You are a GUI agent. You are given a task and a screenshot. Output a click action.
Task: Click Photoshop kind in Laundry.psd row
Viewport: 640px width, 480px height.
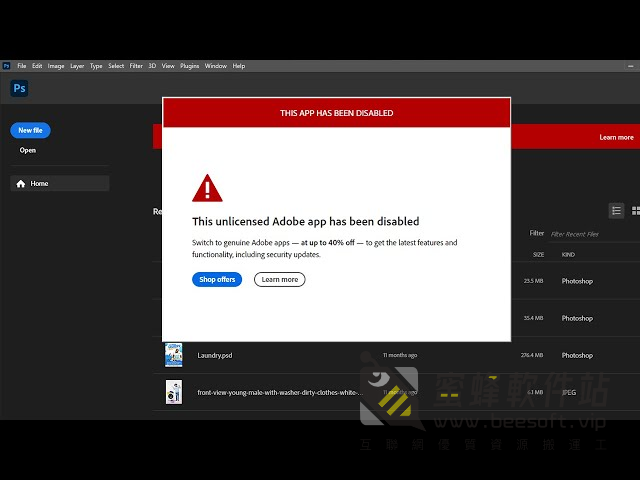pyautogui.click(x=577, y=356)
